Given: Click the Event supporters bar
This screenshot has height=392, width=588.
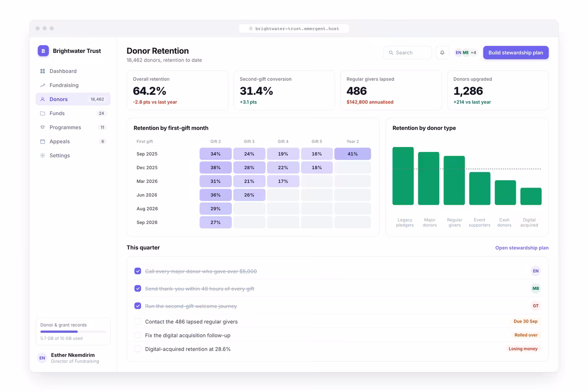Looking at the screenshot, I should point(480,189).
